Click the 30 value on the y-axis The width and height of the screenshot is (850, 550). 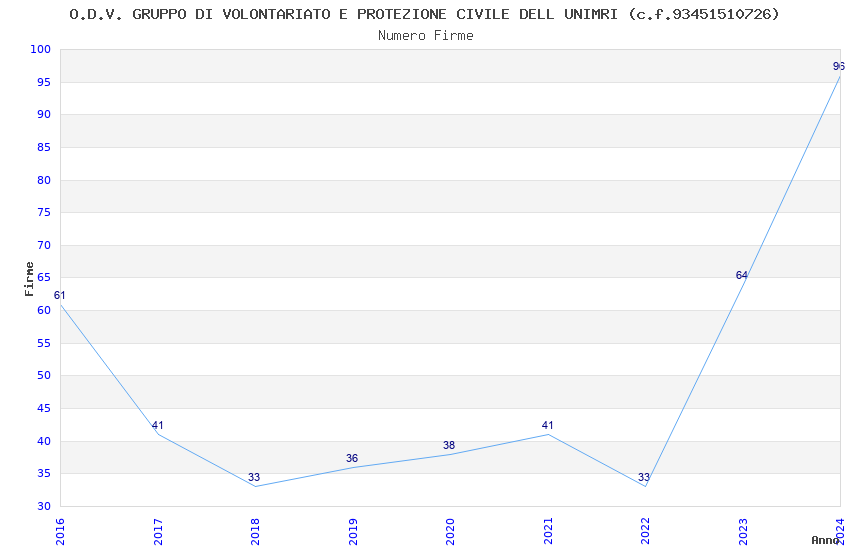click(x=44, y=506)
